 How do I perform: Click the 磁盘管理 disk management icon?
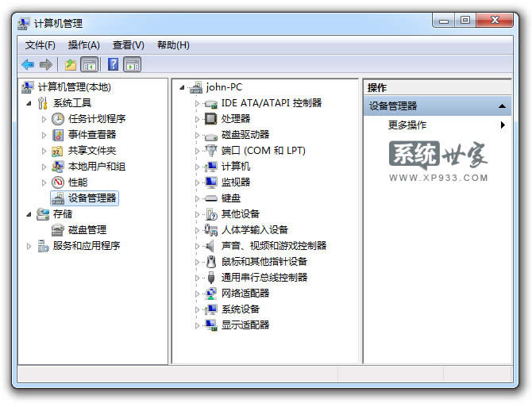pos(58,230)
